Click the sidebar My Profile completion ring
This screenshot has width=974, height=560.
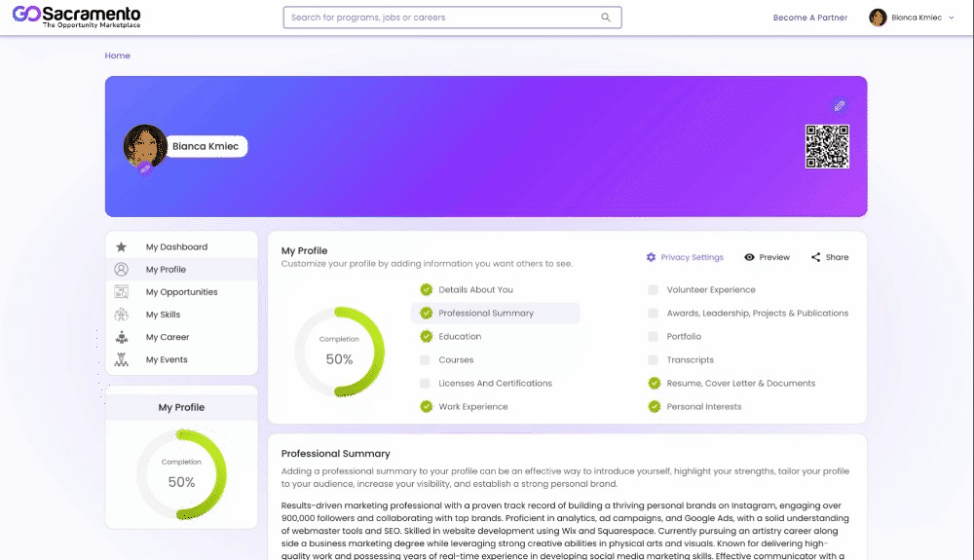pos(181,475)
